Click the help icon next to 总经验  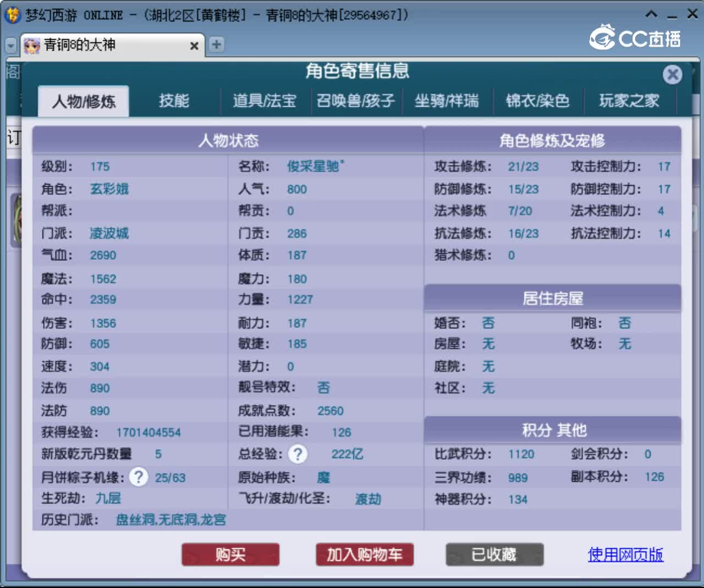point(298,454)
